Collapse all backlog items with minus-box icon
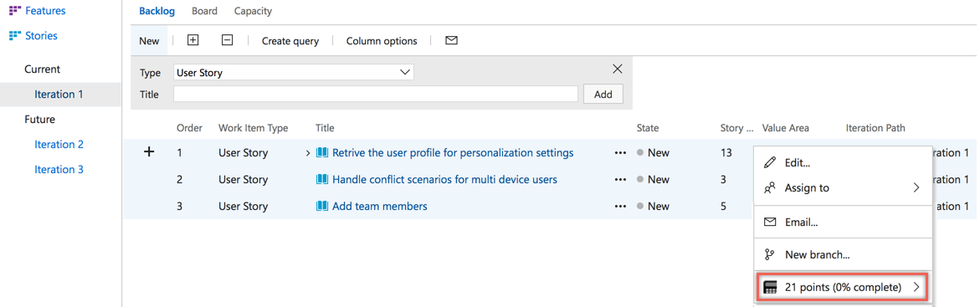Viewport: 980px width, 307px height. click(x=228, y=40)
